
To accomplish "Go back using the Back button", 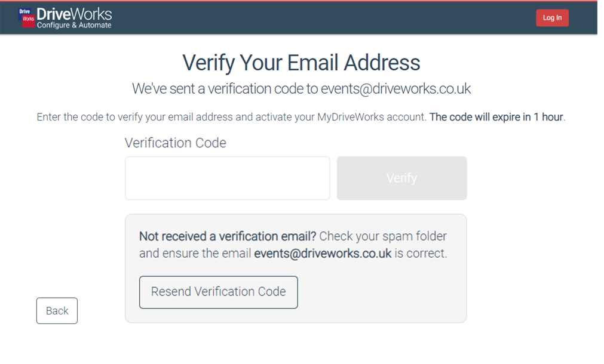I will pyautogui.click(x=57, y=310).
